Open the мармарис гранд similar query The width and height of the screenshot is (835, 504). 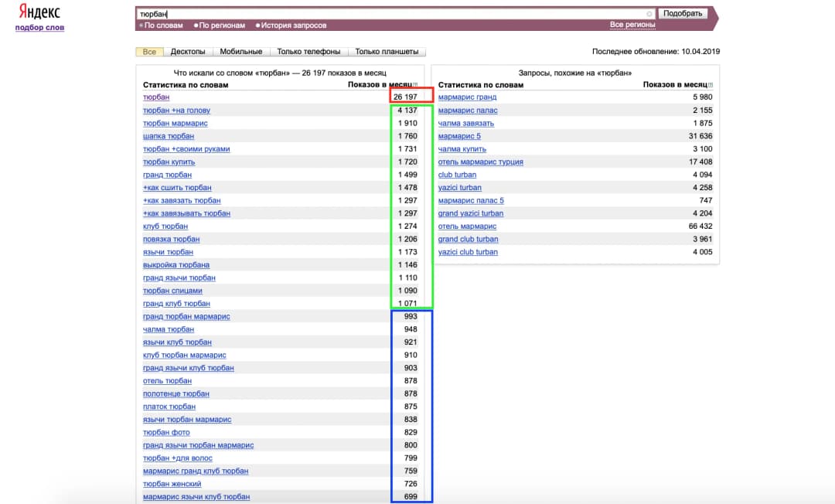click(467, 97)
